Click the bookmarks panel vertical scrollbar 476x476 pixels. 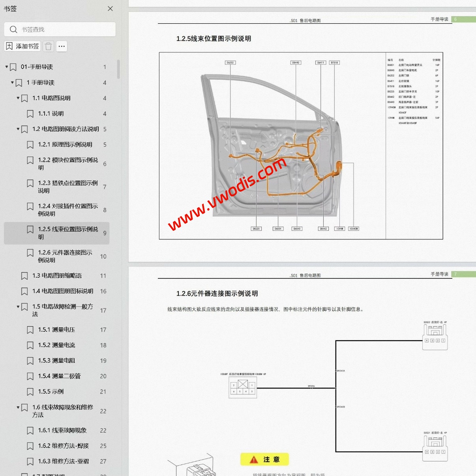(x=118, y=69)
